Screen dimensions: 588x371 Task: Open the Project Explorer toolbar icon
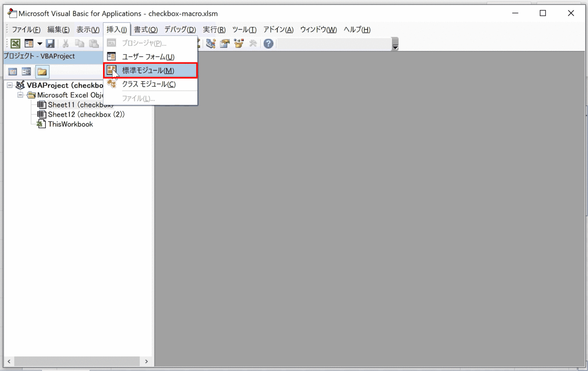click(x=211, y=44)
